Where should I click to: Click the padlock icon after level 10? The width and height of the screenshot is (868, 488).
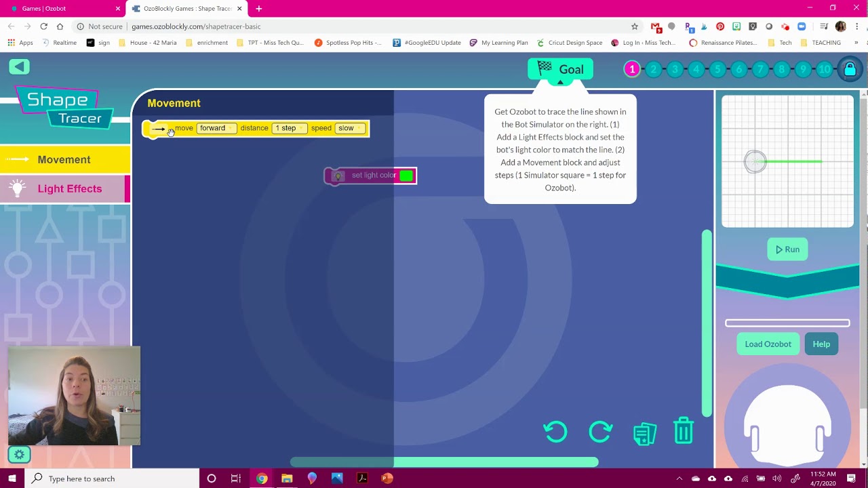pos(850,69)
